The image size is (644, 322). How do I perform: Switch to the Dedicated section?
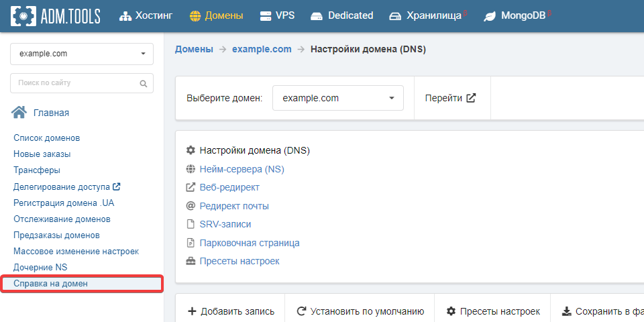(342, 15)
